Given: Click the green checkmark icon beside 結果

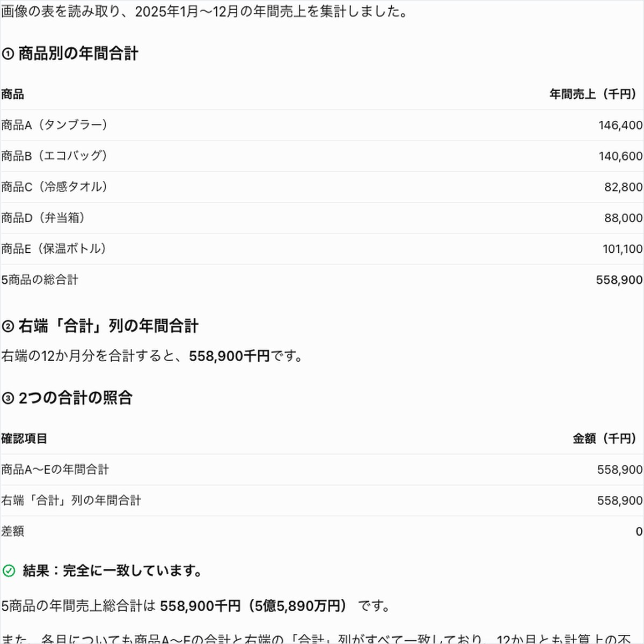Looking at the screenshot, I should pos(9,570).
